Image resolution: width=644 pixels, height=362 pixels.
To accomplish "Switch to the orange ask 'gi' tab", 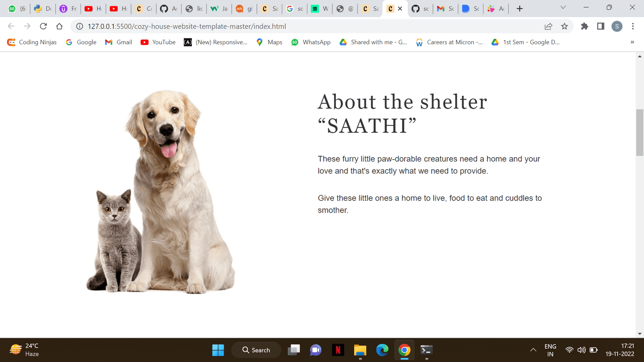I will [x=244, y=8].
